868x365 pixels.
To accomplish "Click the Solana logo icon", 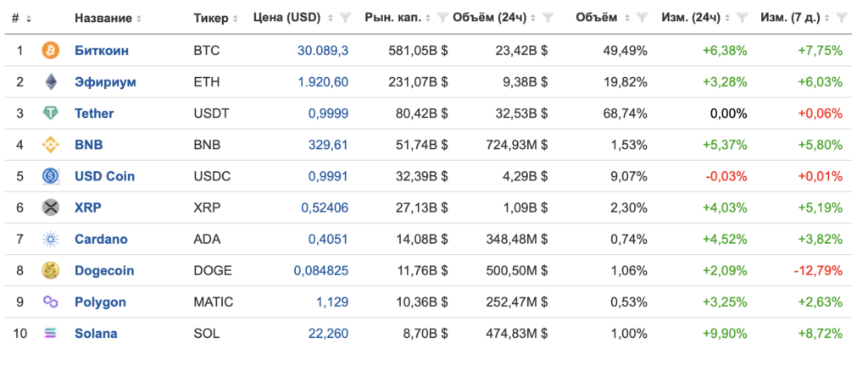I will click(50, 334).
